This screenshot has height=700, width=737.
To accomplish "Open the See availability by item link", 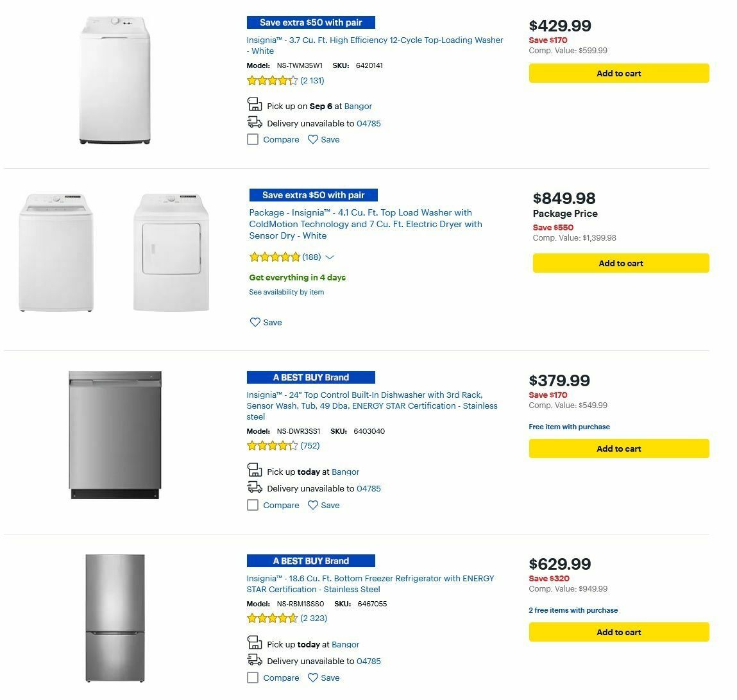I will point(286,292).
